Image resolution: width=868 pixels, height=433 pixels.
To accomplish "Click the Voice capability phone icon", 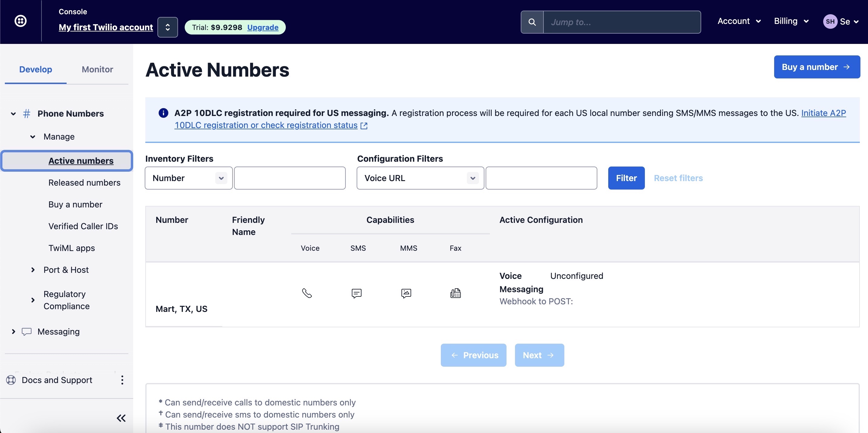I will click(x=307, y=293).
